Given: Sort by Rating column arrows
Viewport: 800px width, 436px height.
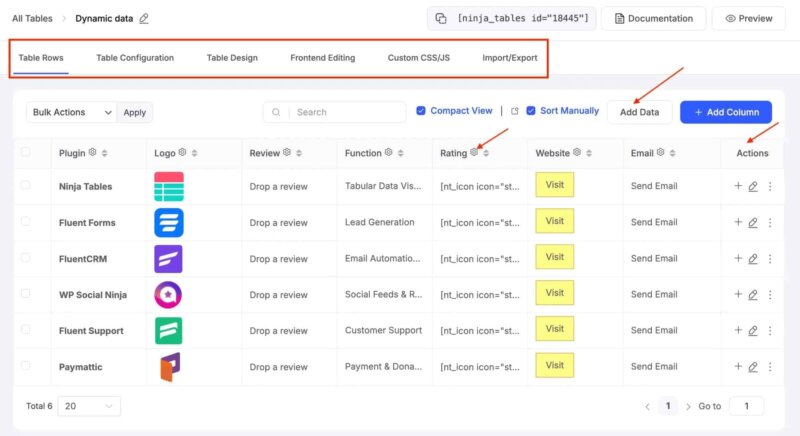Looking at the screenshot, I should coord(486,153).
